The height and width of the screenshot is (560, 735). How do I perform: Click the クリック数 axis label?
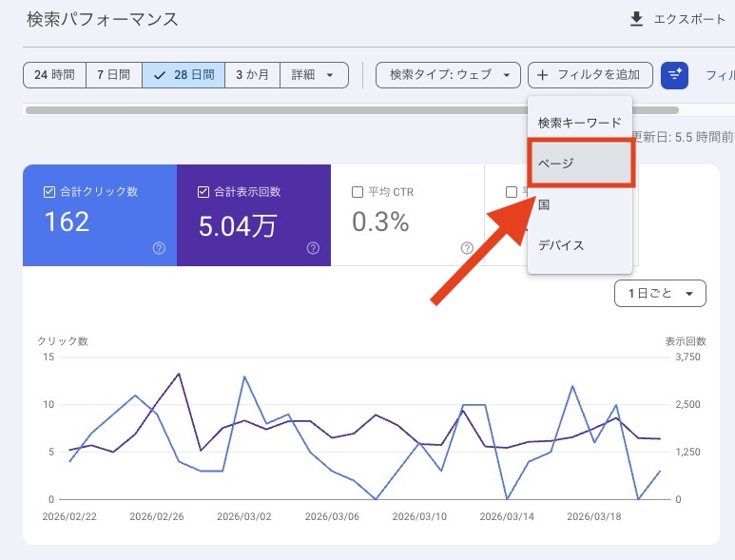click(x=63, y=341)
